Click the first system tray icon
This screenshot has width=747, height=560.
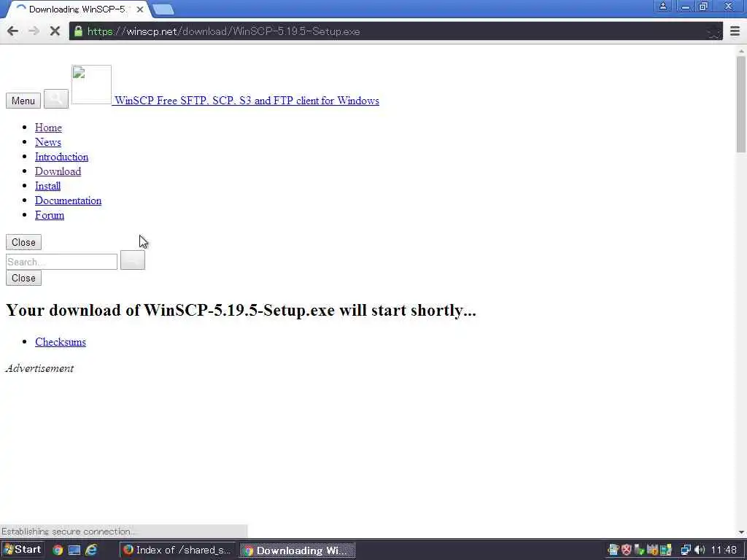click(x=613, y=550)
